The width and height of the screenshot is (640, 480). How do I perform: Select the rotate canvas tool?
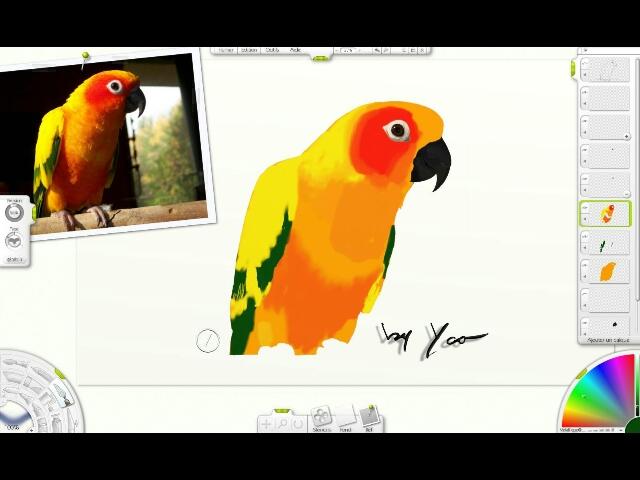[x=298, y=424]
